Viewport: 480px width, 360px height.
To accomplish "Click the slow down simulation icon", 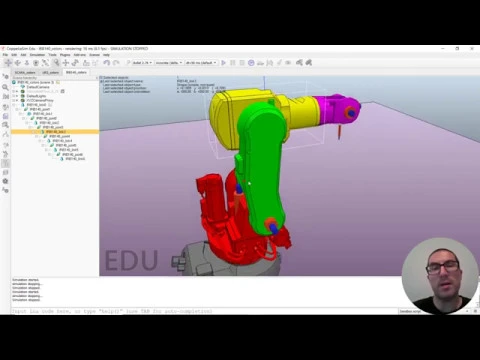I will tap(261, 63).
